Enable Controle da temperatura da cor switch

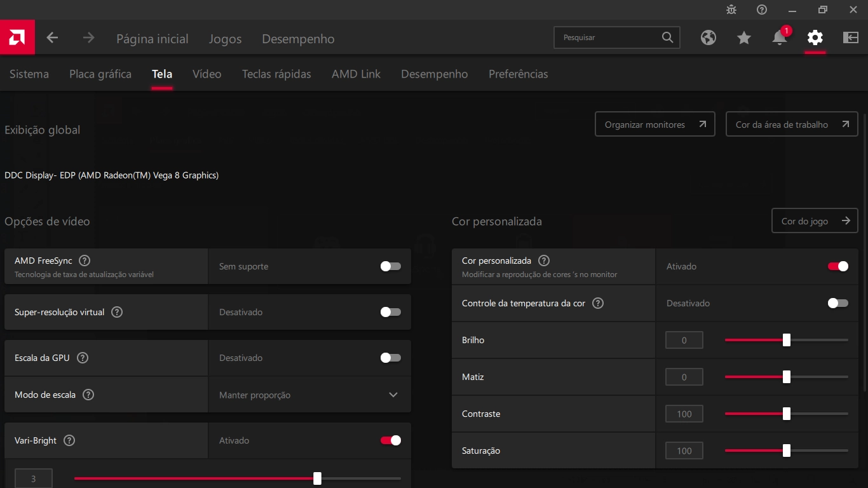tap(838, 303)
